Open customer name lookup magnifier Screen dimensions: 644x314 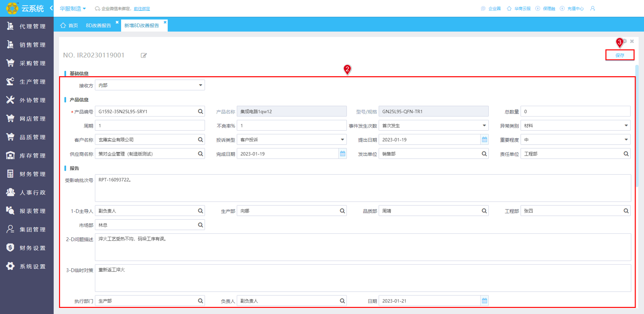pos(200,140)
